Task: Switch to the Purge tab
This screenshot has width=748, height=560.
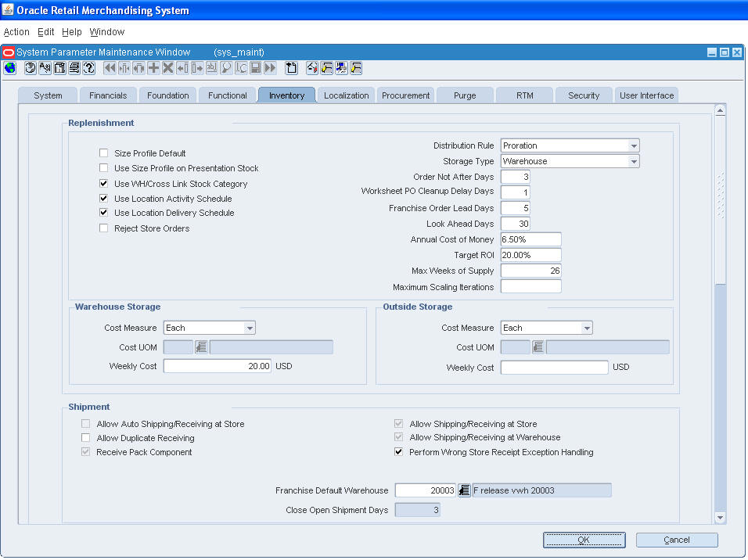Action: [x=465, y=95]
